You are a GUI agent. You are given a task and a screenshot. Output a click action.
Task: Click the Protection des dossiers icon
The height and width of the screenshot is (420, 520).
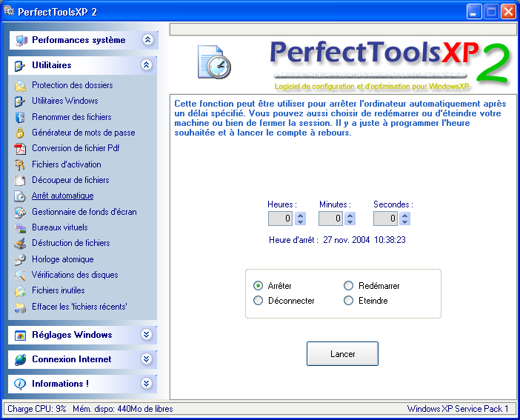(x=20, y=86)
